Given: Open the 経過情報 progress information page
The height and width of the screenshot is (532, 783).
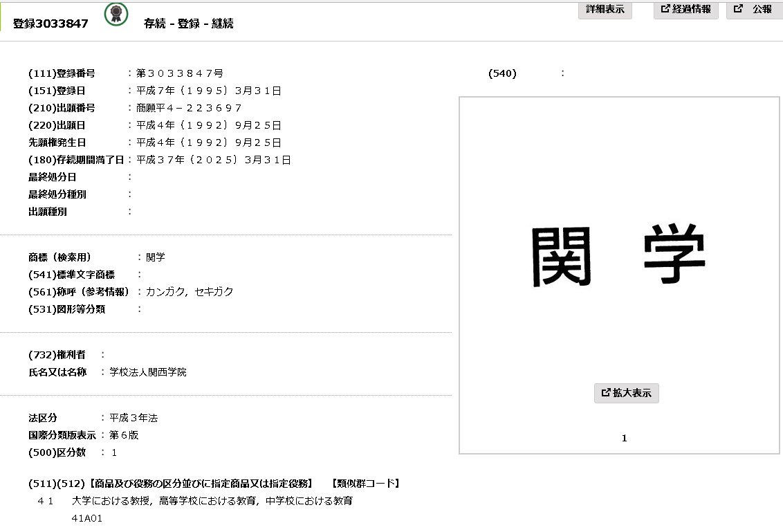Looking at the screenshot, I should pos(685,10).
